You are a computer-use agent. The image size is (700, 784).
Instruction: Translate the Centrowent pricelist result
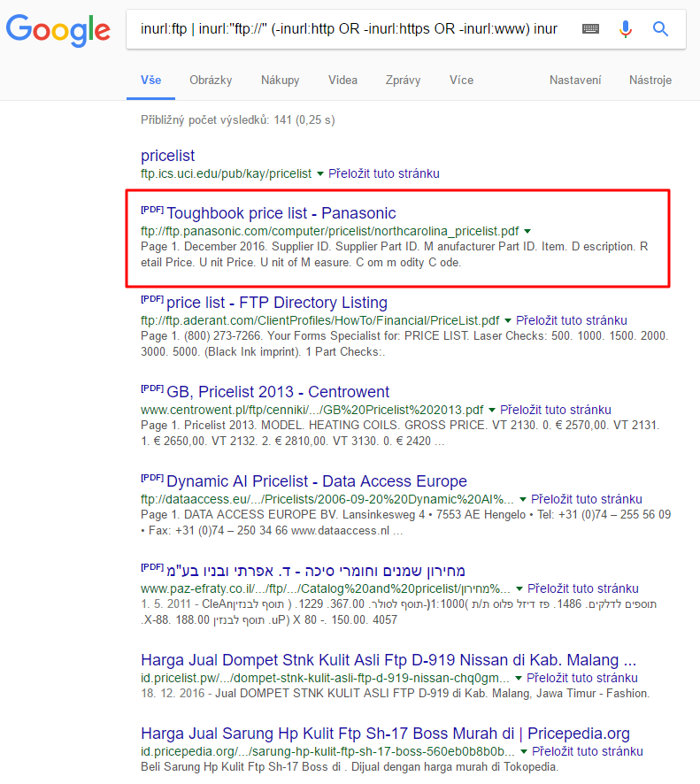555,410
